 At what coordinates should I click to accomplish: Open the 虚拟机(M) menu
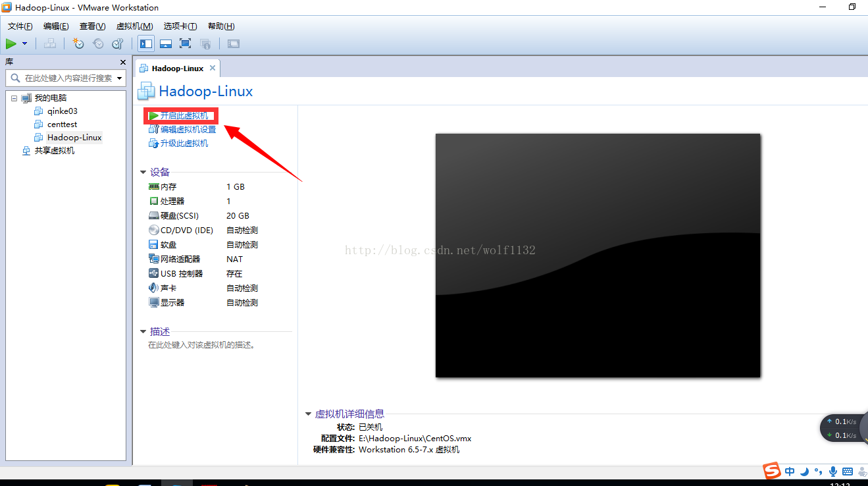[134, 26]
